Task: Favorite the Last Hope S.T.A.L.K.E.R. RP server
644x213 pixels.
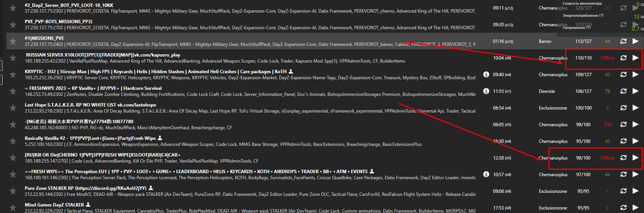Action: click(x=13, y=108)
